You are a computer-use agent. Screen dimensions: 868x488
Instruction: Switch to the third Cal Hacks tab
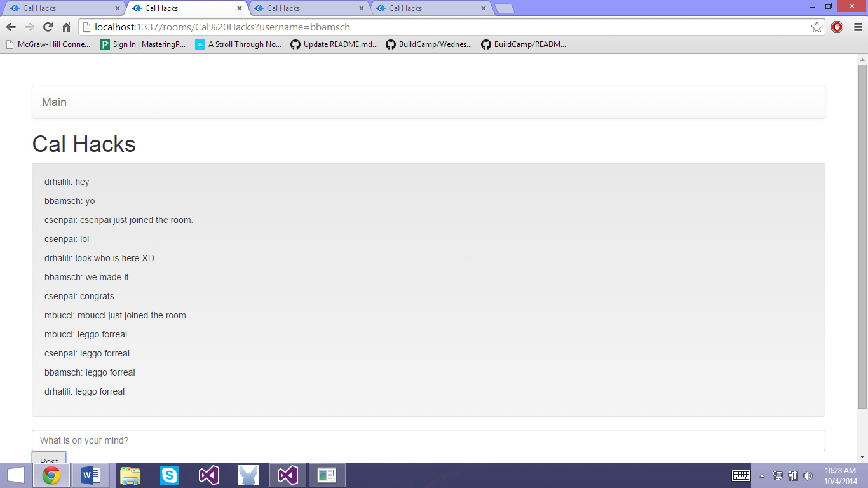[x=309, y=8]
